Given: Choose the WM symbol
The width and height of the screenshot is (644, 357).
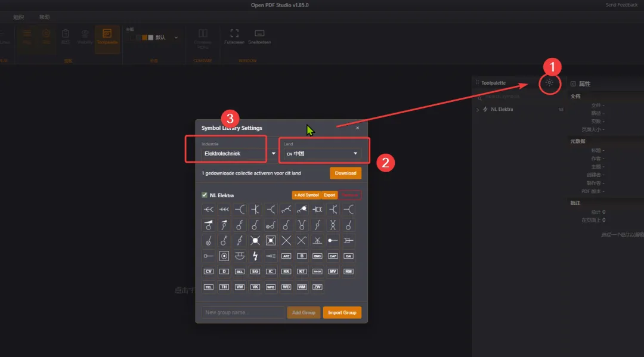Looking at the screenshot, I should [302, 287].
